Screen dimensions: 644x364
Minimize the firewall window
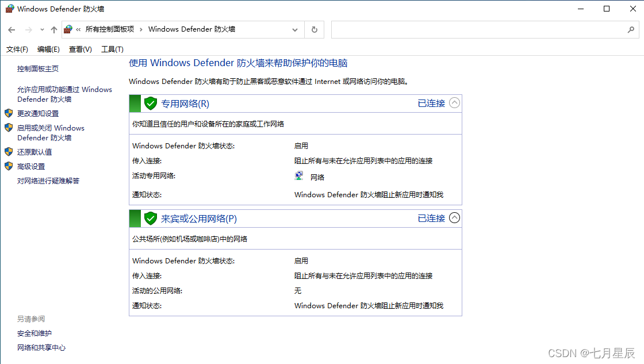pyautogui.click(x=581, y=9)
